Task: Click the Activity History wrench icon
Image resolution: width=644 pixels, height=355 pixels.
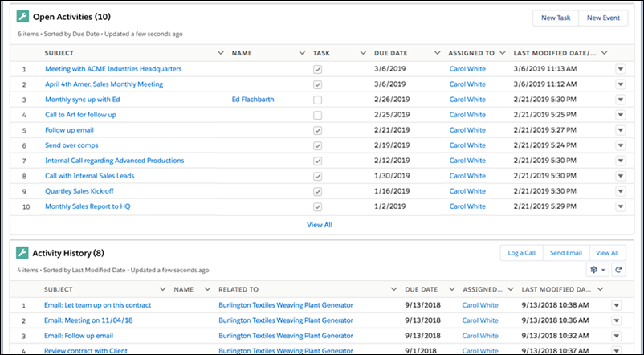Action: pyautogui.click(x=22, y=253)
